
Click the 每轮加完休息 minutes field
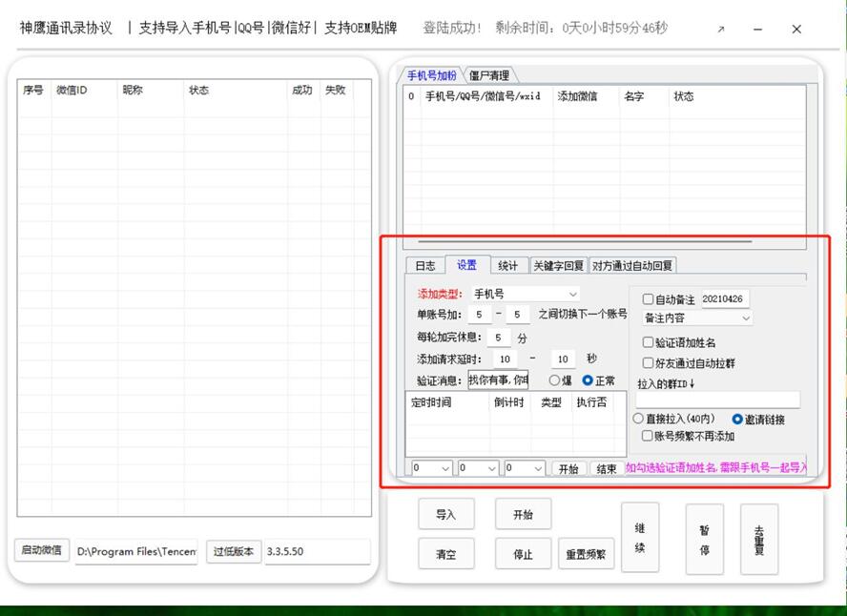coord(499,338)
